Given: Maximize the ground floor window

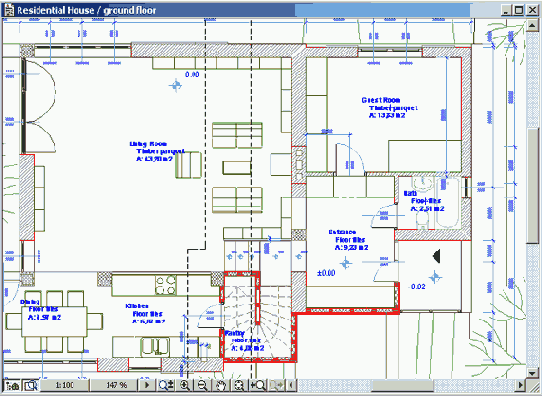Looking at the screenshot, I should coord(518,10).
